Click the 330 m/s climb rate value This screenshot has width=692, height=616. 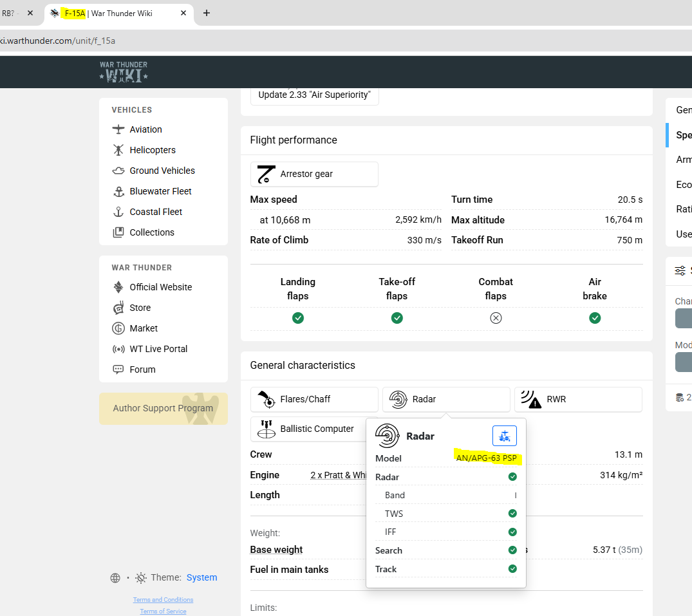pos(424,240)
